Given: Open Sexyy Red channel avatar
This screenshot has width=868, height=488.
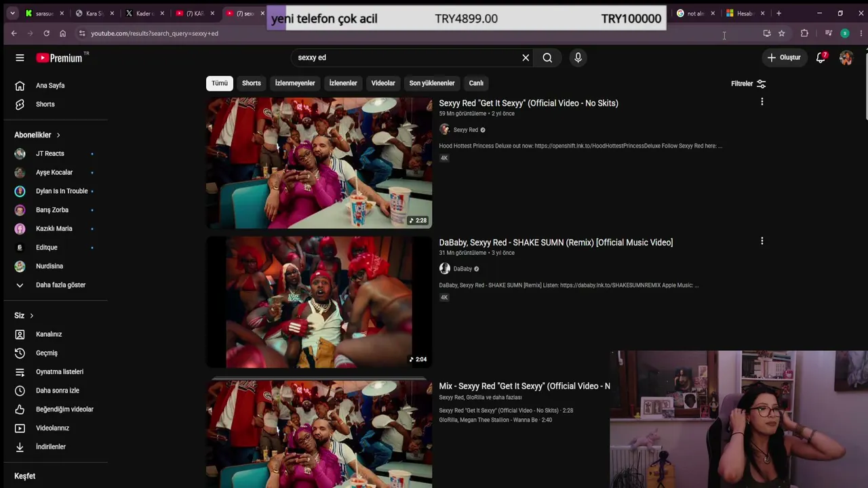Looking at the screenshot, I should (x=445, y=129).
